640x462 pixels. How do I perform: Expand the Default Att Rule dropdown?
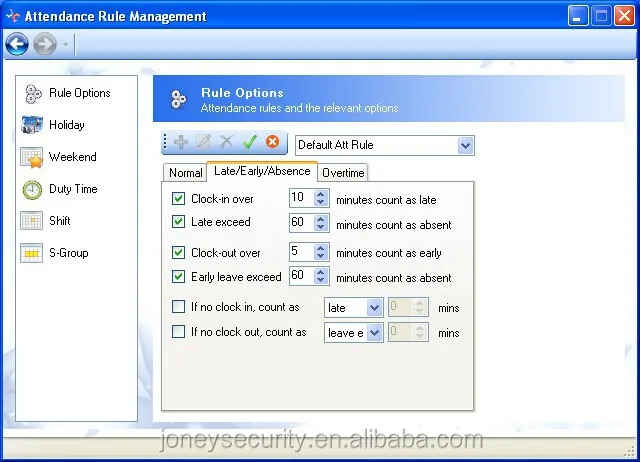tap(465, 145)
